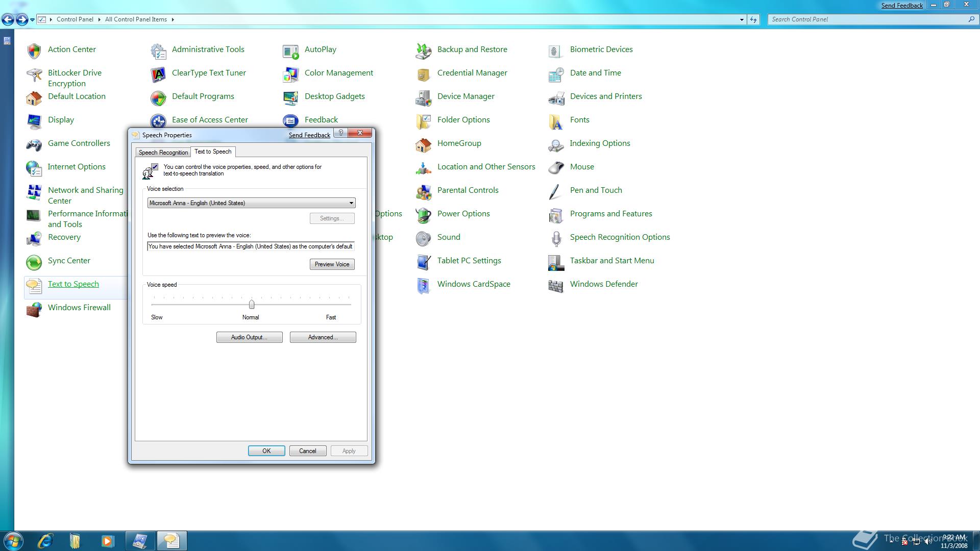This screenshot has height=551, width=980.
Task: Open Location and Other Sensors link
Action: [486, 167]
